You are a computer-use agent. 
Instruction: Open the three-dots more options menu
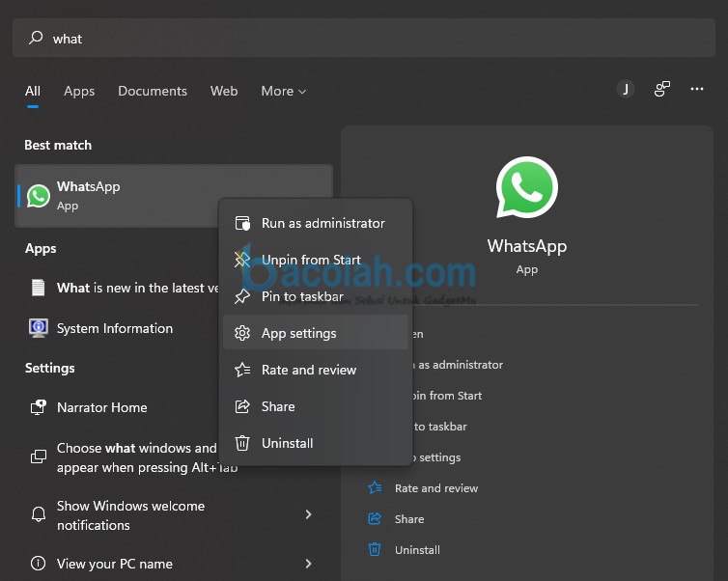click(697, 90)
